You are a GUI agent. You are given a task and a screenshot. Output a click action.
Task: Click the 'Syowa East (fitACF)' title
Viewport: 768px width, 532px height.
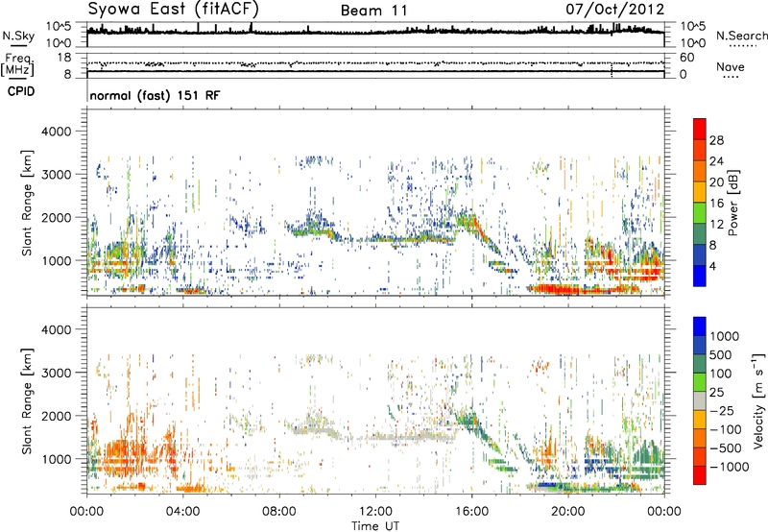tap(173, 10)
